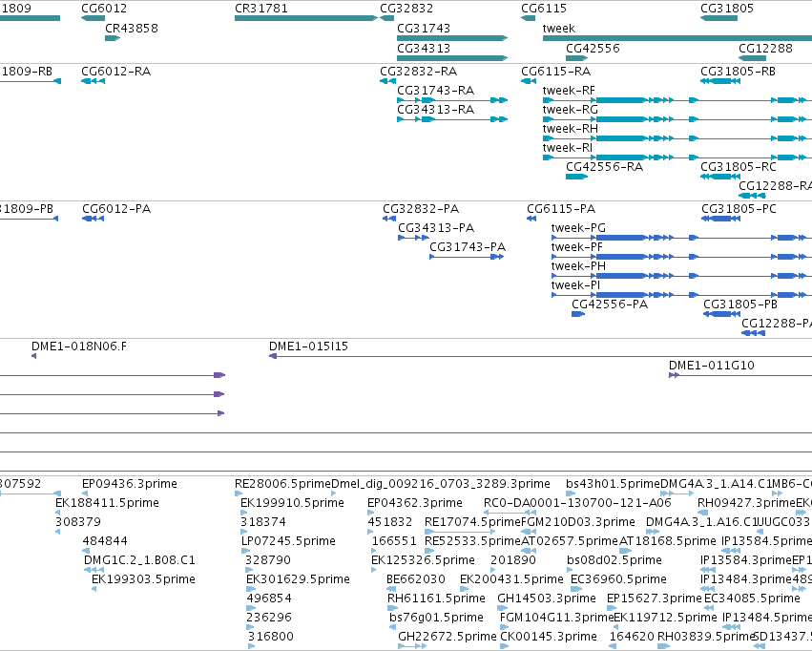Click EST GH14503.3prime
The height and width of the screenshot is (651, 812).
(x=501, y=608)
